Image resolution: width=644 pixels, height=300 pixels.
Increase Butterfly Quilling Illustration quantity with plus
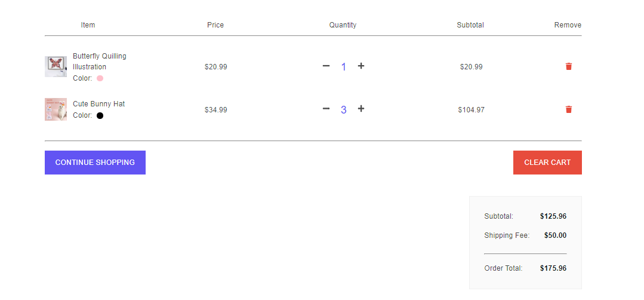tap(360, 66)
